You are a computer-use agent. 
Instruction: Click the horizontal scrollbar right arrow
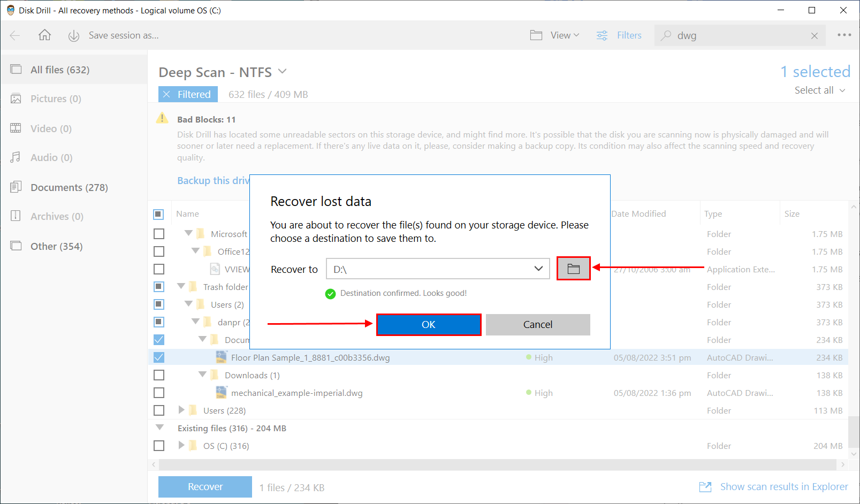843,464
